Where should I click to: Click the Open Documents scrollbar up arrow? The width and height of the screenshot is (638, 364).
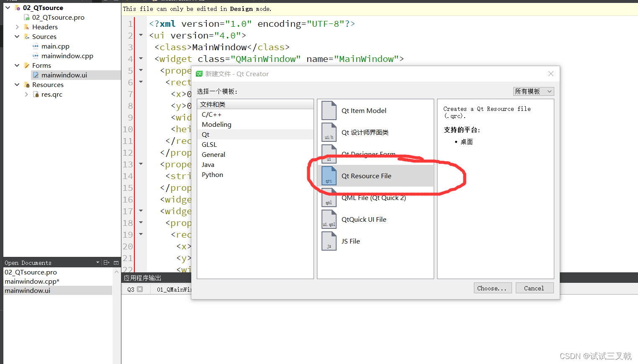pyautogui.click(x=116, y=272)
